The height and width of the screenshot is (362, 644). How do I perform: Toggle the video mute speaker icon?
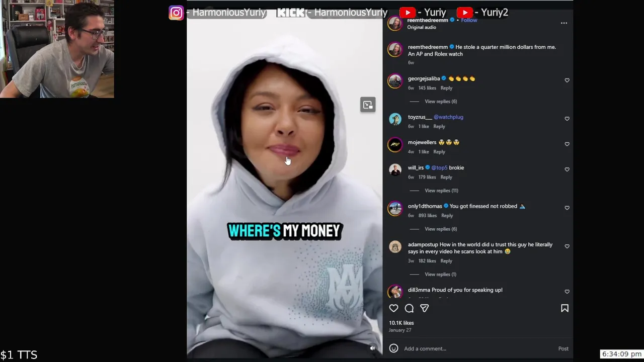pyautogui.click(x=372, y=348)
